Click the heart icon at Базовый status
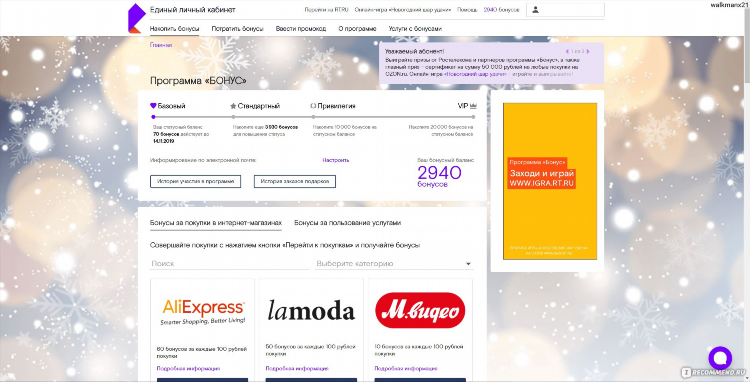The height and width of the screenshot is (382, 750). tap(153, 106)
